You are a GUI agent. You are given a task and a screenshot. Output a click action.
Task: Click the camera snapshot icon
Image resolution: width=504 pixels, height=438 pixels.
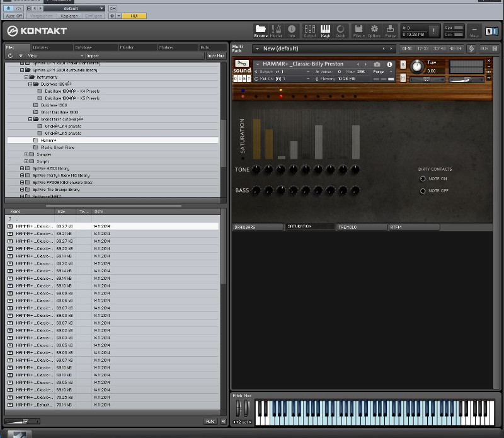pos(377,64)
